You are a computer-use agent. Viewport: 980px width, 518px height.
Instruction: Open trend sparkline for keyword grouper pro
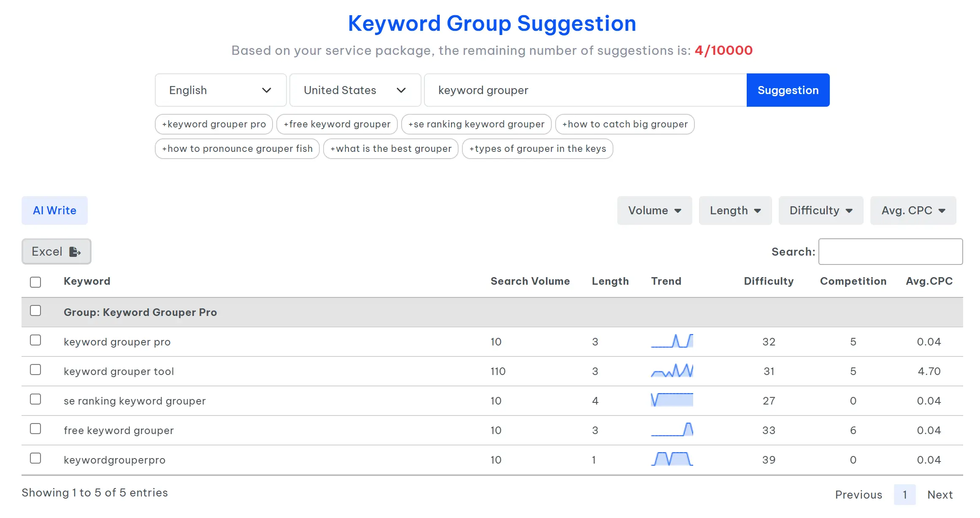click(x=672, y=341)
